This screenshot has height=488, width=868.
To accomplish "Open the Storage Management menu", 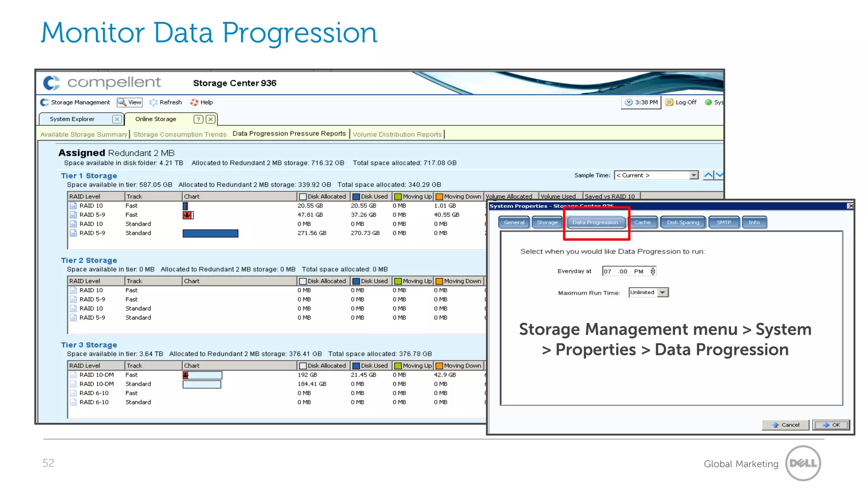I will click(75, 103).
